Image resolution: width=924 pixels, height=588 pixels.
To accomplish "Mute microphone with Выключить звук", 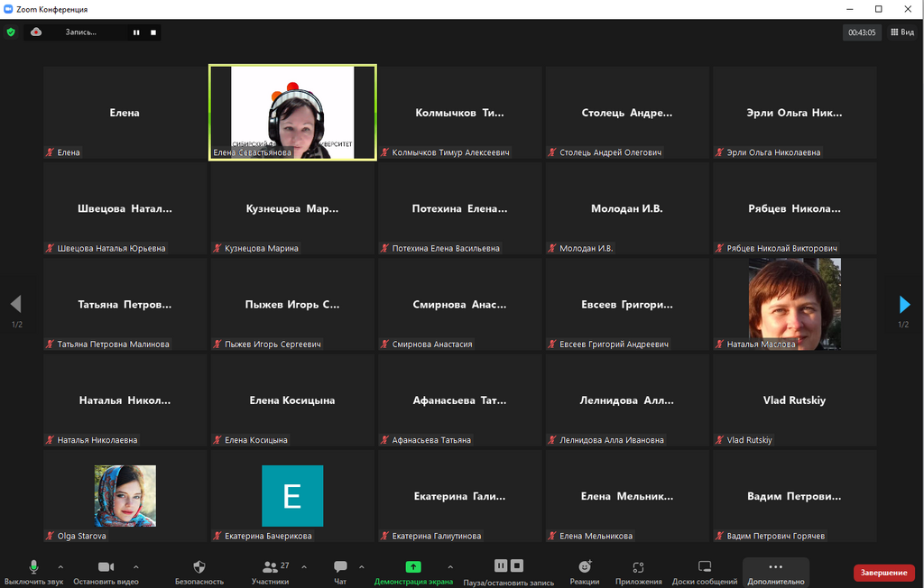I will [x=33, y=572].
